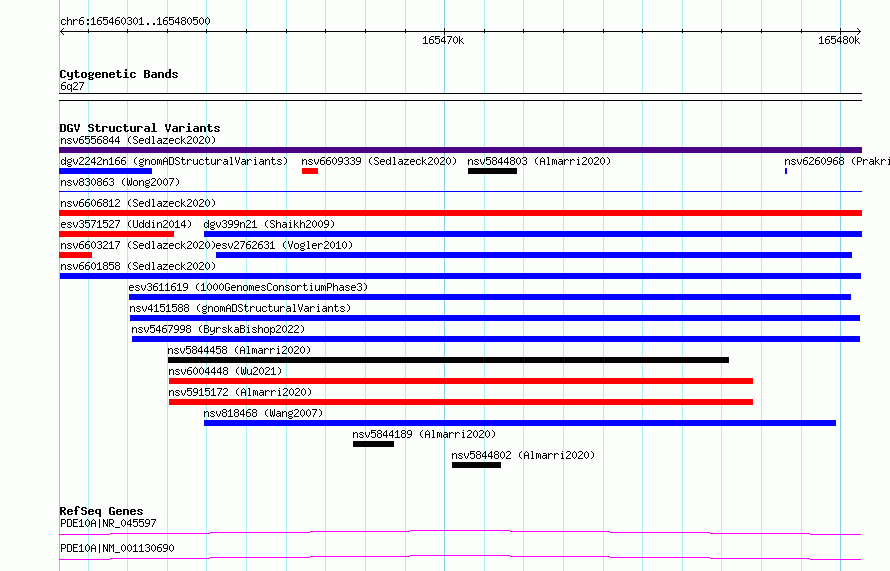Image resolution: width=890 pixels, height=571 pixels.
Task: Select the nsv6004448 (Wu2021) label
Action: (225, 371)
